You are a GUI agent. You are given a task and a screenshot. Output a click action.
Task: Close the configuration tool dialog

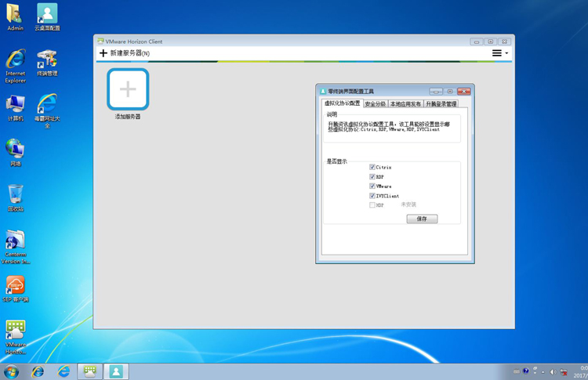[x=464, y=92]
